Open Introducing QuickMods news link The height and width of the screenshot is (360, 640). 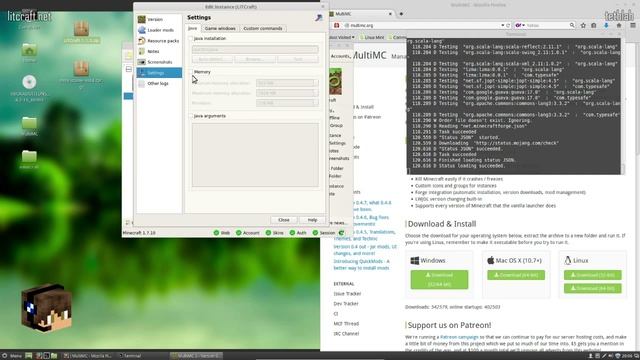tap(361, 264)
